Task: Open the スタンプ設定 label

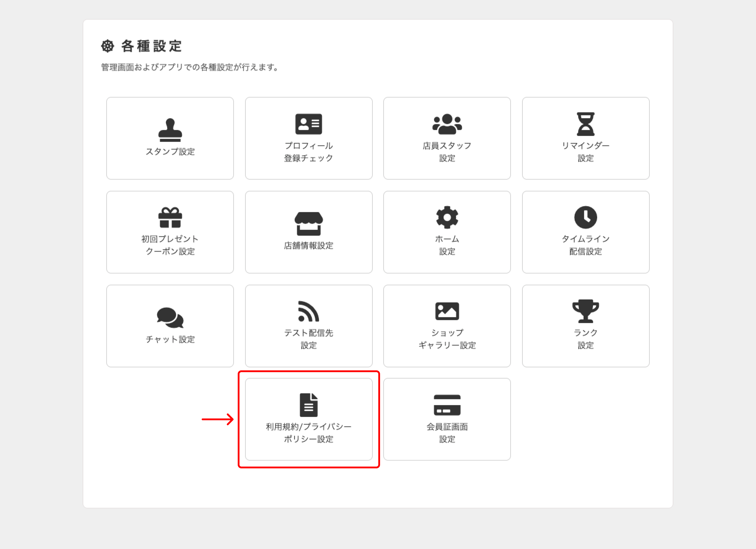Action: pyautogui.click(x=170, y=152)
